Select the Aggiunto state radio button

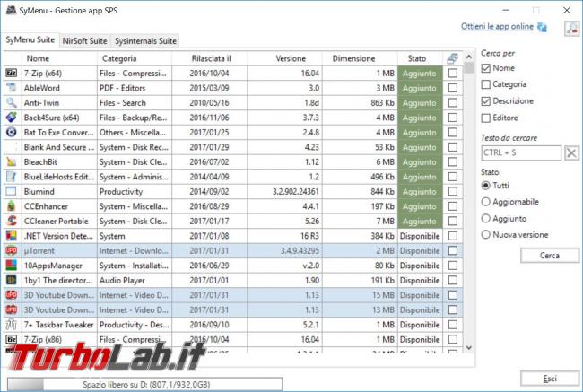[485, 218]
